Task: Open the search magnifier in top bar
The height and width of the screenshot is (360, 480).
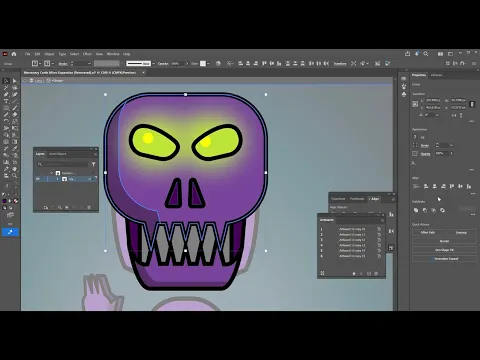Action: coord(426,54)
